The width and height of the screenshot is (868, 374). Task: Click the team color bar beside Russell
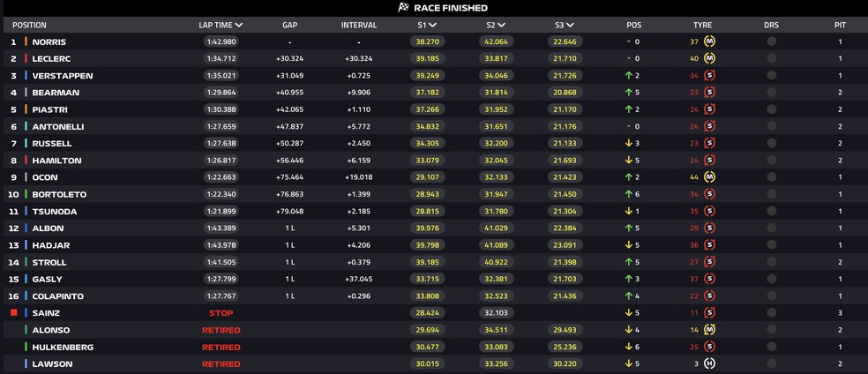pos(26,143)
